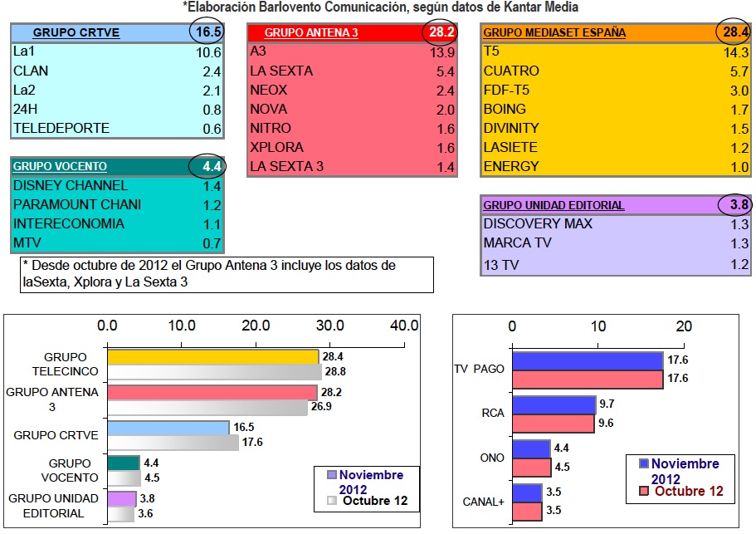
Task: Open the GRUPO ANTENA 3 header link
Action: click(x=311, y=32)
